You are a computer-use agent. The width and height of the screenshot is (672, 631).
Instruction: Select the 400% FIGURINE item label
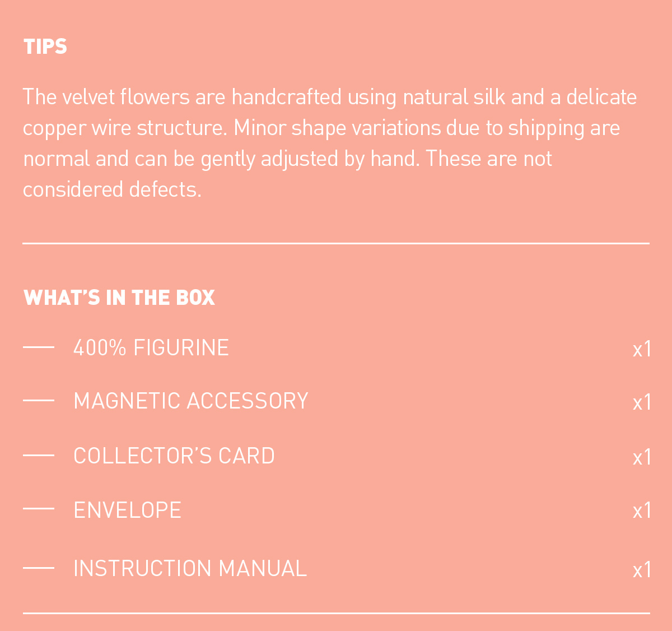(x=151, y=348)
